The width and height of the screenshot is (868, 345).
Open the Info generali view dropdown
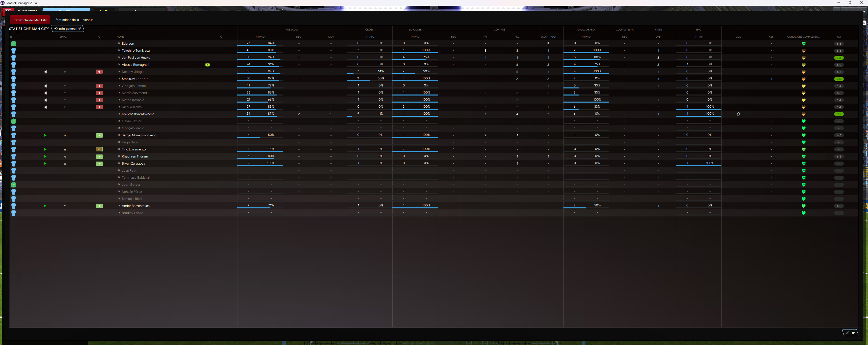point(67,29)
